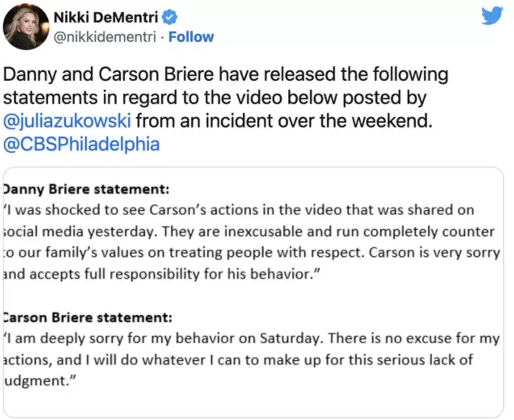Click the verified badge beside the display name

pyautogui.click(x=170, y=17)
